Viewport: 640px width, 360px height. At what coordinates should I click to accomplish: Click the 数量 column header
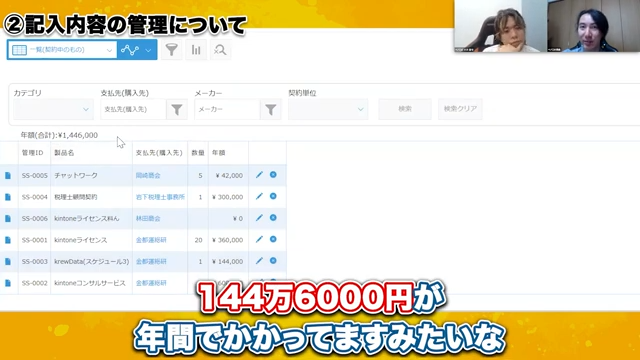[x=198, y=153]
